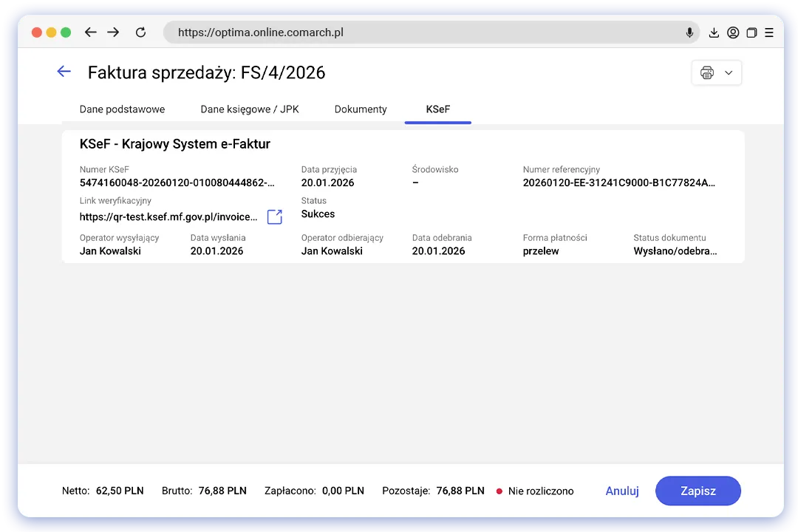Go back in browser history
The image size is (798, 532).
[90, 33]
